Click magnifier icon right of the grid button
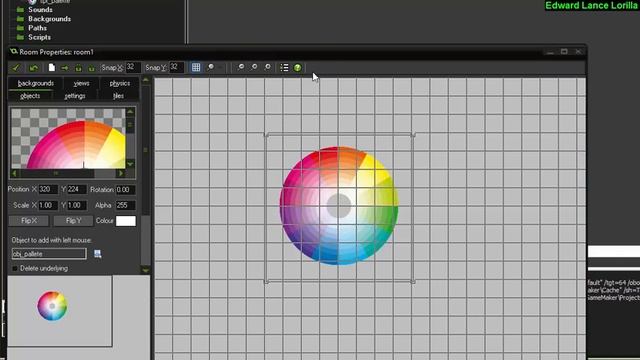Screen dimensions: 640x360 211,67
